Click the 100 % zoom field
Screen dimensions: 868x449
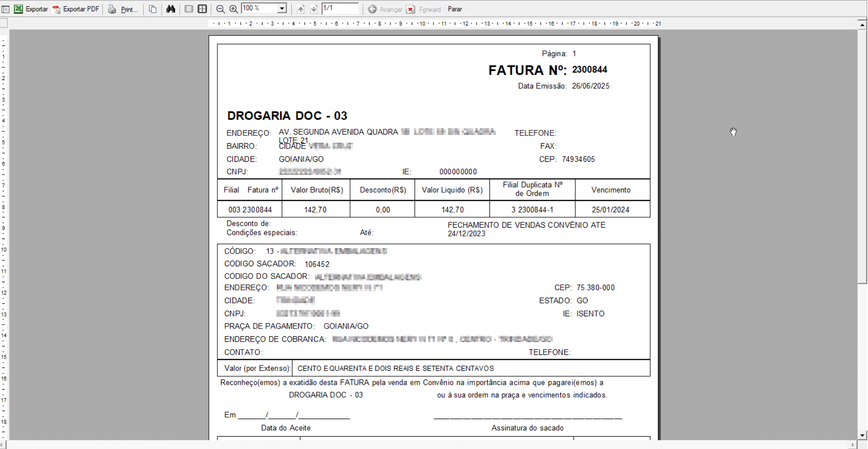(259, 9)
